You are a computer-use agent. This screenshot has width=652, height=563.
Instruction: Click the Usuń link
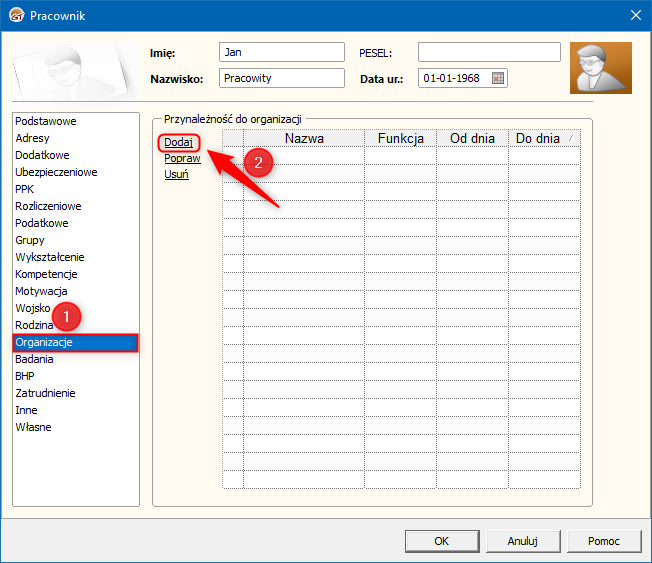point(176,174)
